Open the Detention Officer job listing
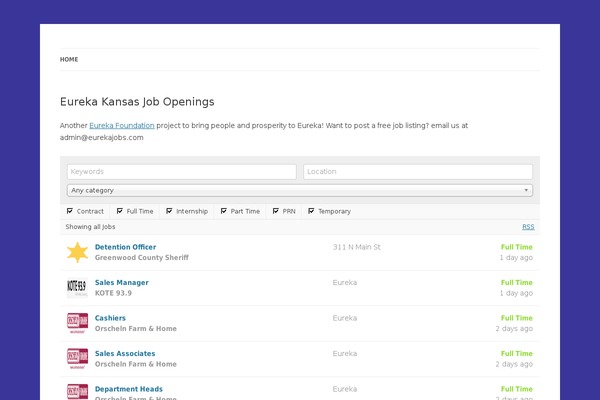 pyautogui.click(x=125, y=247)
